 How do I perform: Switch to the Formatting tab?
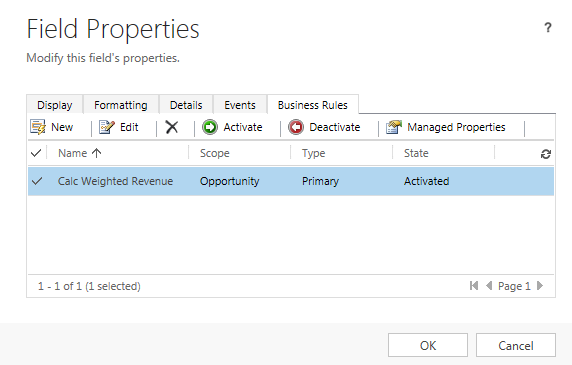click(x=121, y=105)
